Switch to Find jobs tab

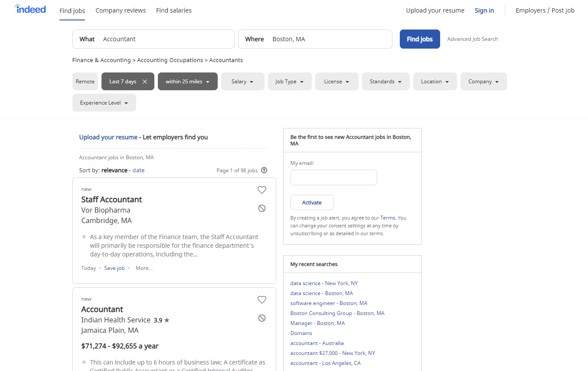tap(72, 10)
